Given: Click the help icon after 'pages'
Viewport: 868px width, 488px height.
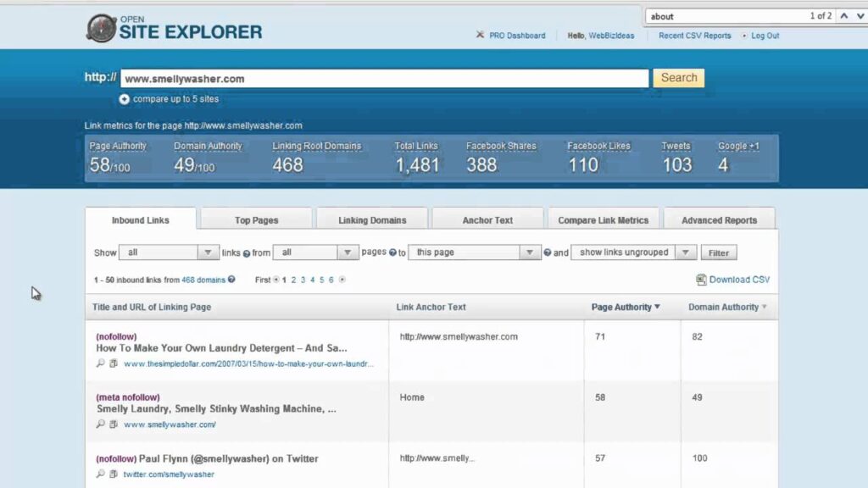Looking at the screenshot, I should click(392, 252).
